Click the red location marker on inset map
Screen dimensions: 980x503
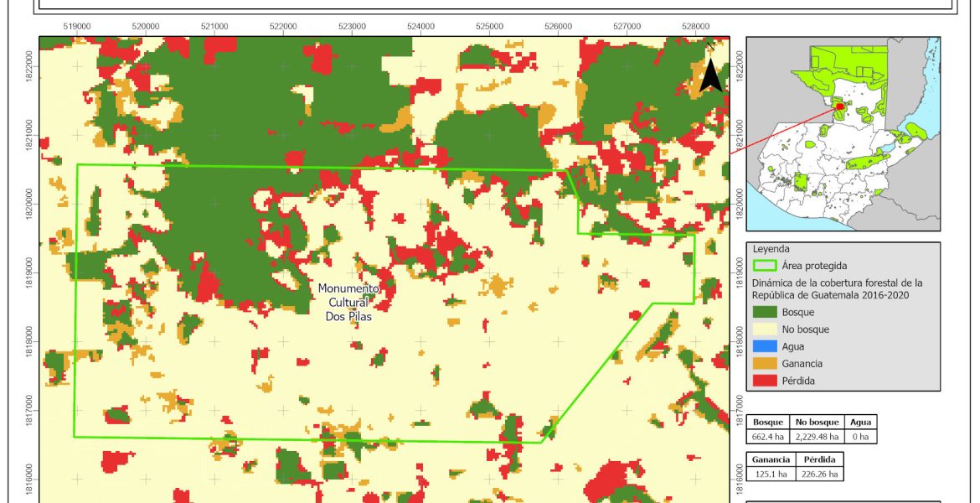pyautogui.click(x=839, y=106)
